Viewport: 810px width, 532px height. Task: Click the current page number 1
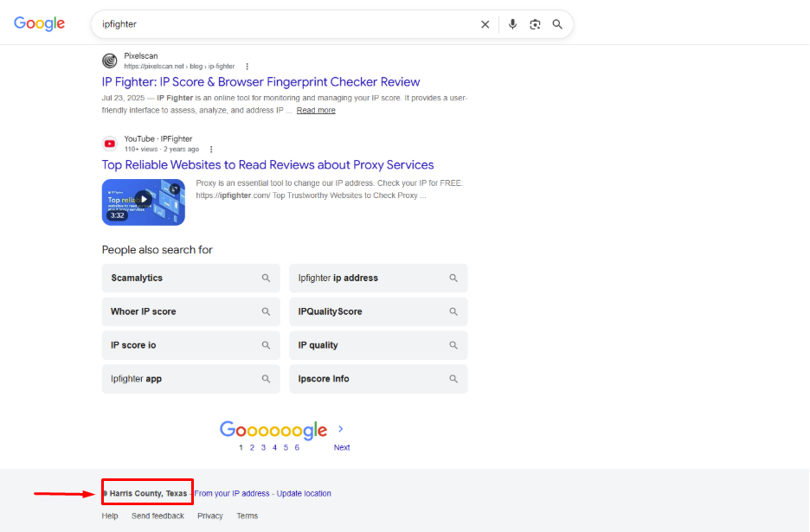point(241,448)
